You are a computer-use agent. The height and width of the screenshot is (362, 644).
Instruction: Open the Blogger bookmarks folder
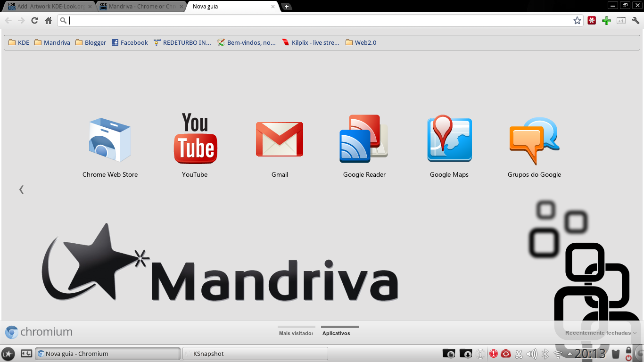click(x=91, y=42)
